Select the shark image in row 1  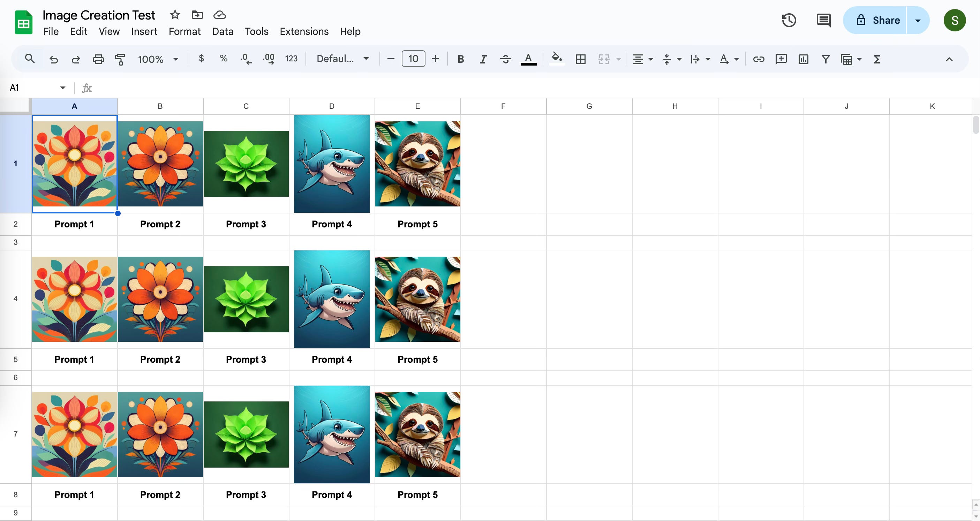pyautogui.click(x=332, y=164)
